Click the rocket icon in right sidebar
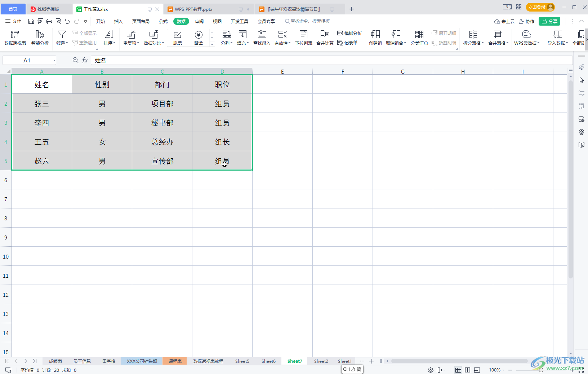 tap(582, 67)
